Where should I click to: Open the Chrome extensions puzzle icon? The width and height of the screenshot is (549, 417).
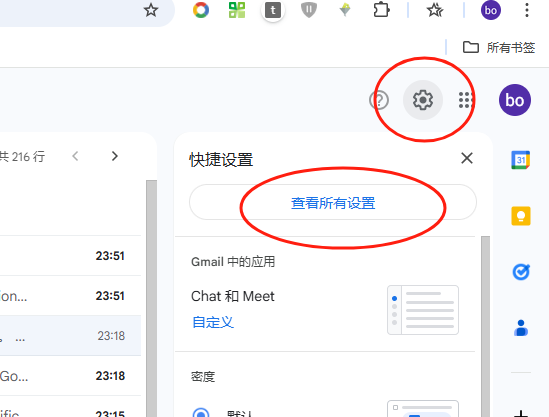[381, 10]
